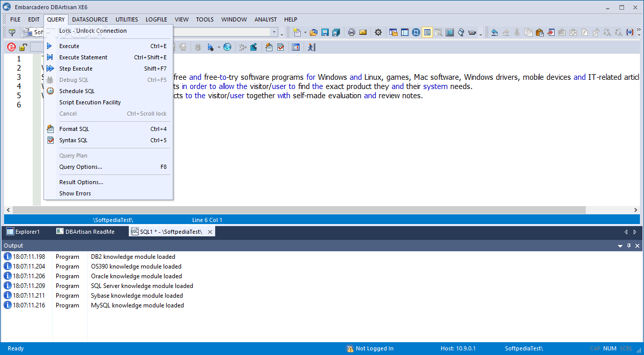Image resolution: width=644 pixels, height=355 pixels.
Task: Click the globe toolbar icon
Action: point(227,47)
